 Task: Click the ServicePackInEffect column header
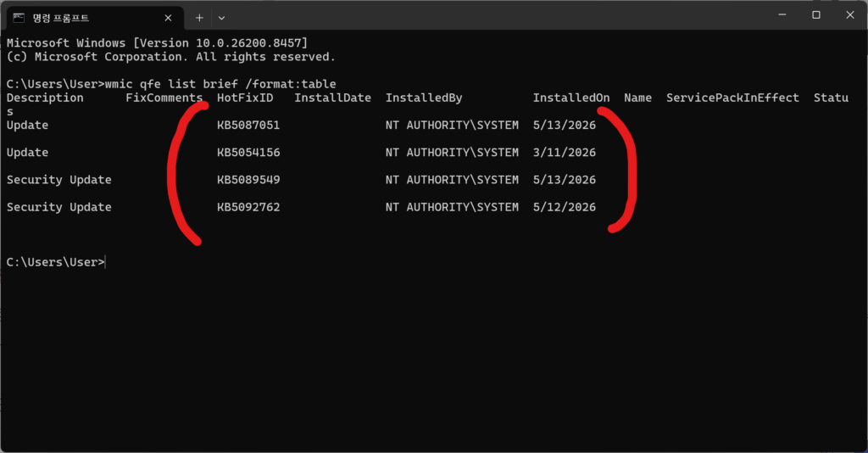(733, 98)
